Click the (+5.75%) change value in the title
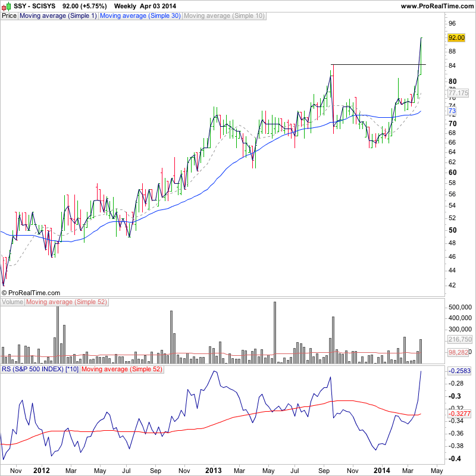476x476 pixels. click(93, 6)
